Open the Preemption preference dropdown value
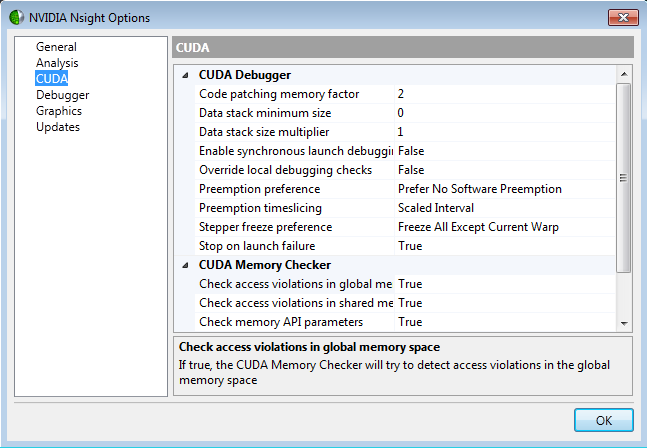The width and height of the screenshot is (647, 448). click(x=505, y=189)
